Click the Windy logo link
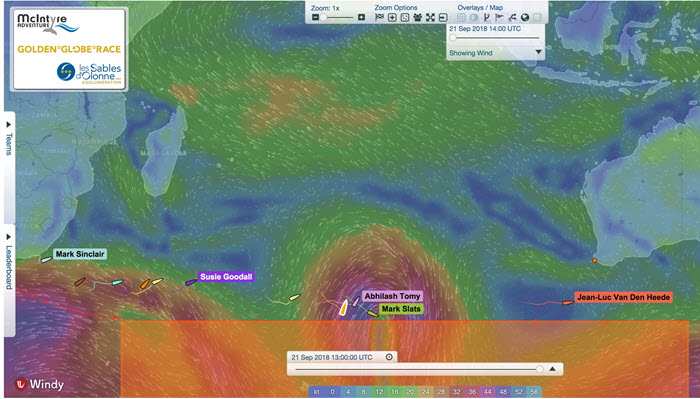 point(40,384)
